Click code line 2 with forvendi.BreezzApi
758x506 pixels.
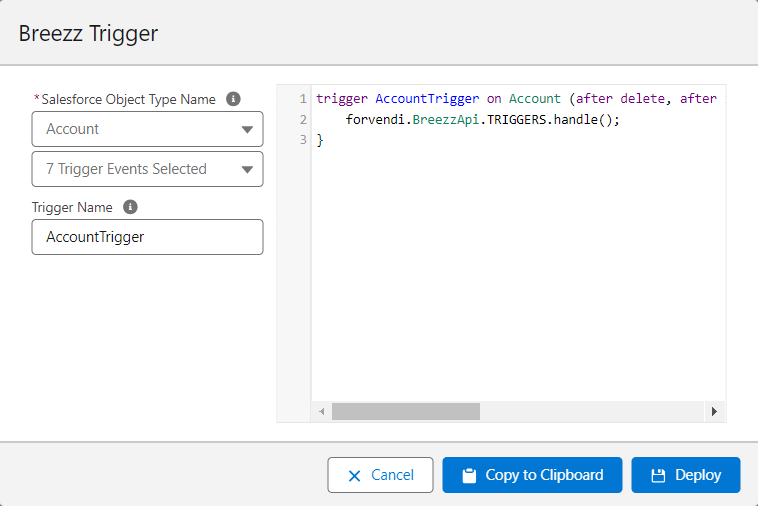pos(482,119)
